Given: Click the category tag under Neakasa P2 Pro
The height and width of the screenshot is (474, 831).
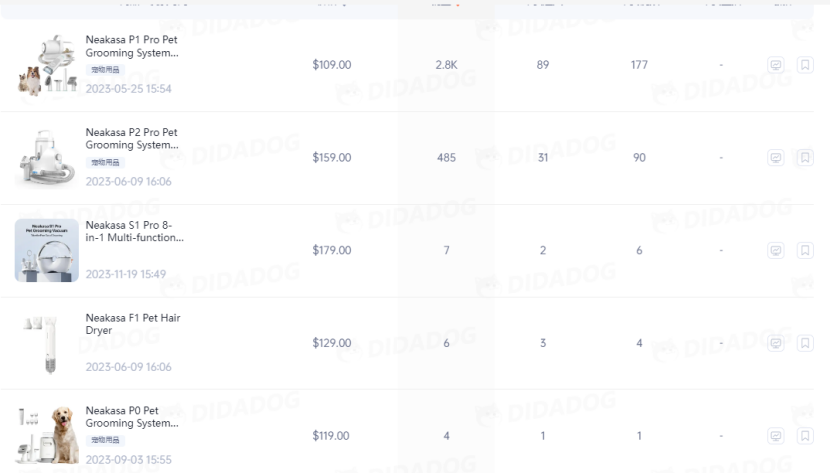Looking at the screenshot, I should [x=105, y=162].
